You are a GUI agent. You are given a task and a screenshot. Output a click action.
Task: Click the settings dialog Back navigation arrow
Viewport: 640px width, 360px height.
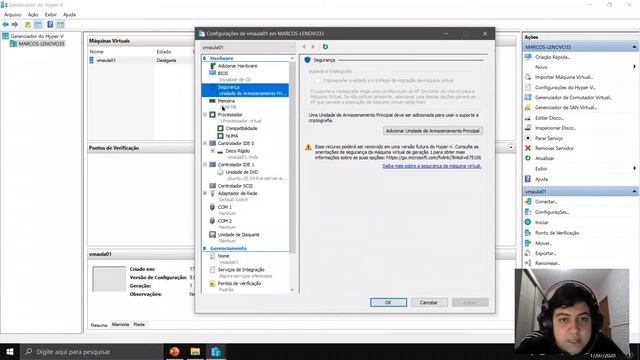coord(304,47)
